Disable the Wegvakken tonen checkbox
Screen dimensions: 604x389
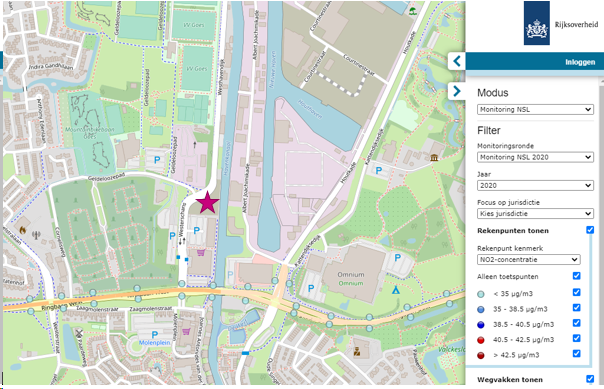click(590, 379)
